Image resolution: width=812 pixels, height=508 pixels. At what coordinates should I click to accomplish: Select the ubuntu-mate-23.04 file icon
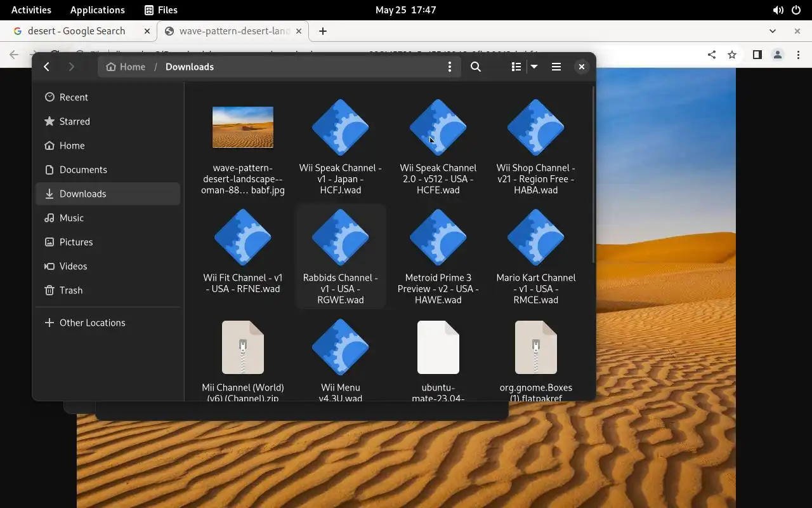tap(438, 347)
